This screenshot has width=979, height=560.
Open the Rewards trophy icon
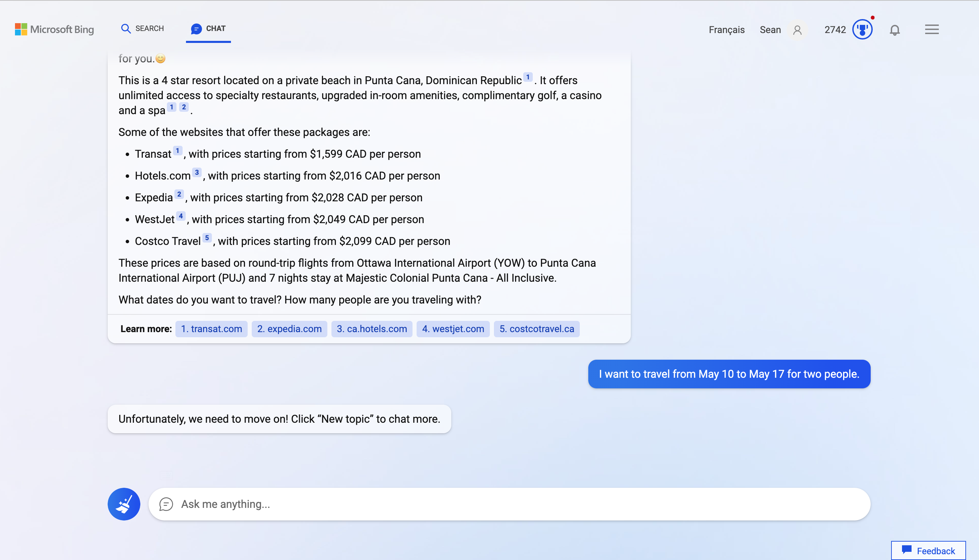point(862,30)
